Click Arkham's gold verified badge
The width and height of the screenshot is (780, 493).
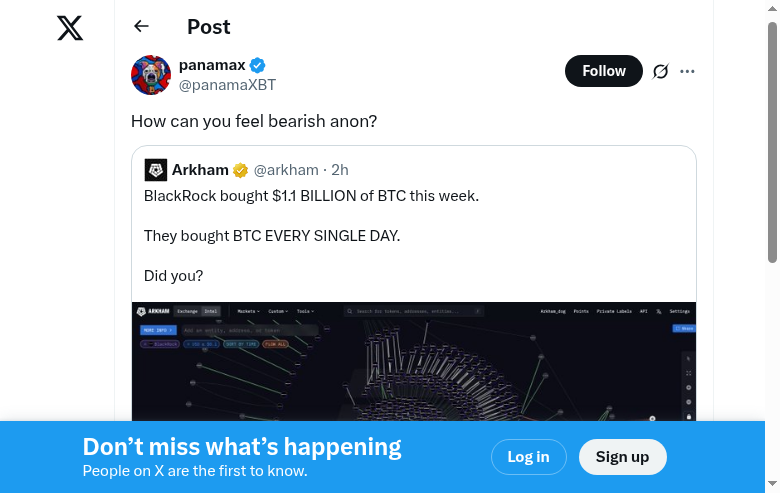tap(241, 170)
